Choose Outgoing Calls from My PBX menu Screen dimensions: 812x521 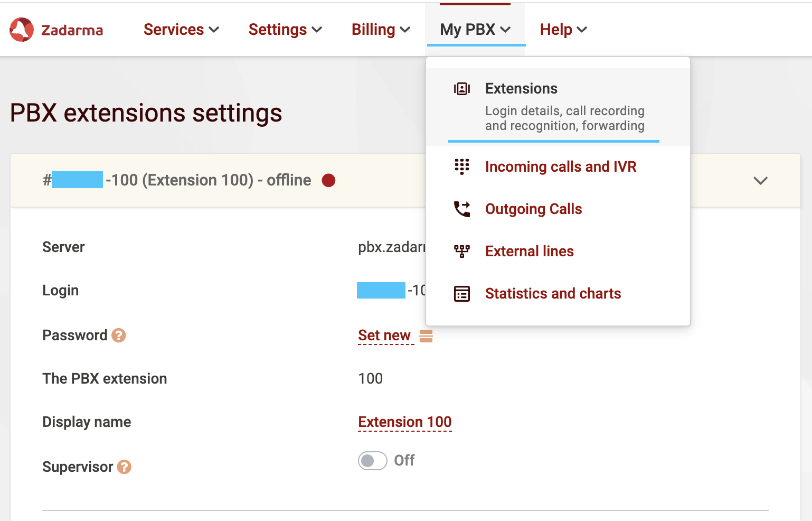[x=533, y=209]
